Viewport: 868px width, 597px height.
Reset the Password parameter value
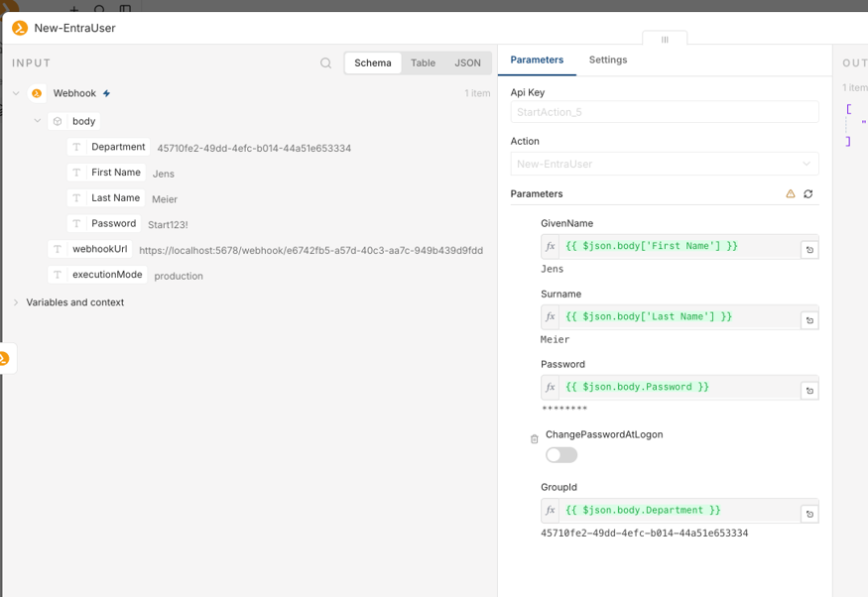[x=809, y=391]
